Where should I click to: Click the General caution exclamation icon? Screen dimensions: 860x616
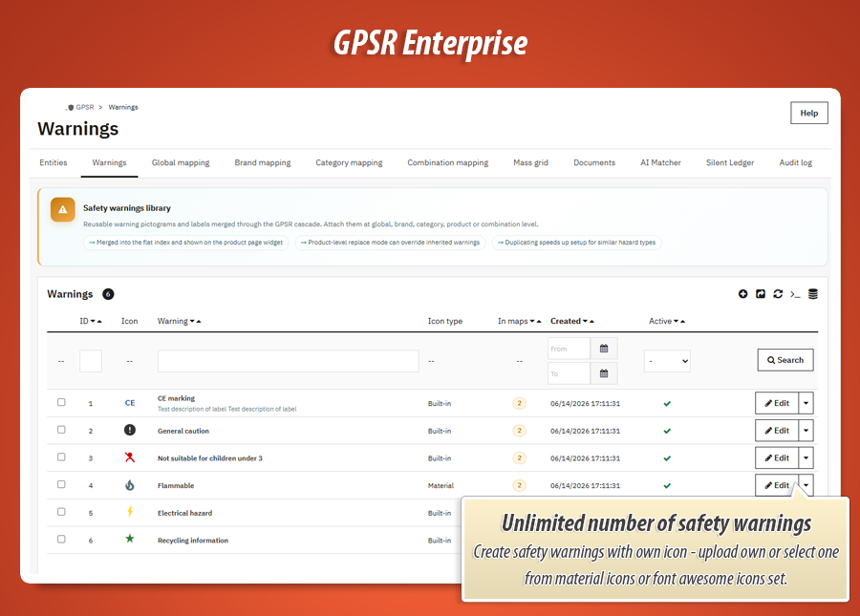click(x=129, y=430)
